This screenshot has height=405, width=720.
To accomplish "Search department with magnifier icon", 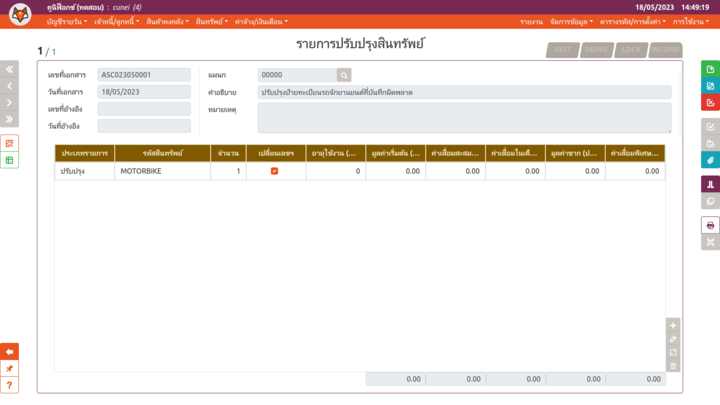I will 344,75.
